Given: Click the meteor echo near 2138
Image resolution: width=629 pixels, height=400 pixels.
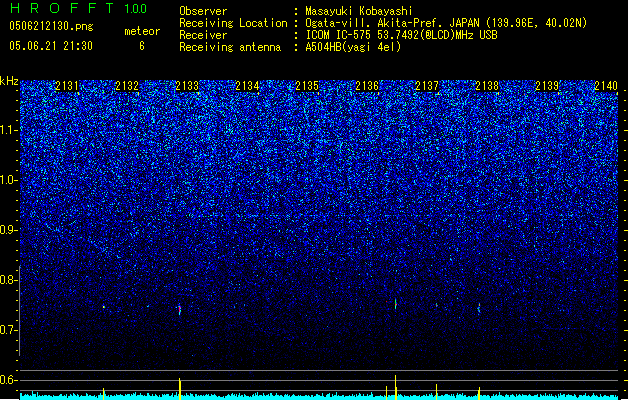Looking at the screenshot, I should click(x=479, y=308).
